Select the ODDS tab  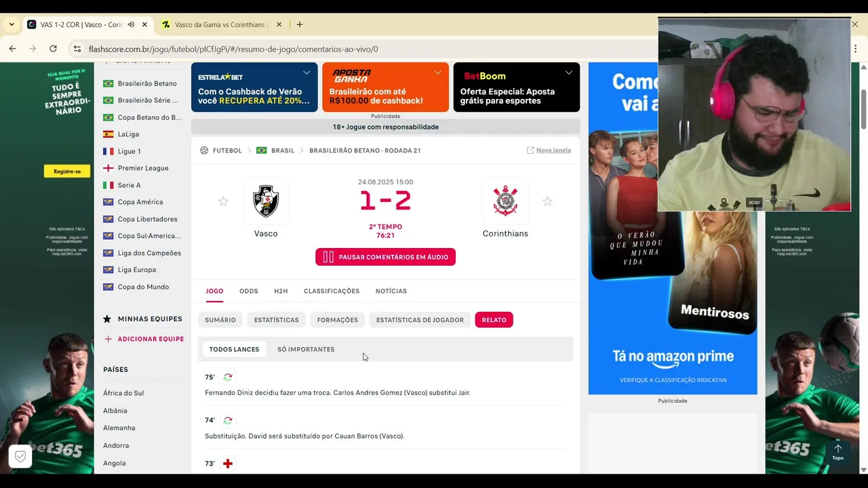(249, 291)
